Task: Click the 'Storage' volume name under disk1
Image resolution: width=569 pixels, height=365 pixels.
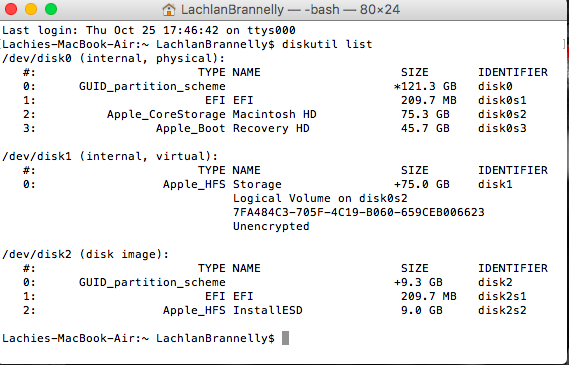Action: 257,185
